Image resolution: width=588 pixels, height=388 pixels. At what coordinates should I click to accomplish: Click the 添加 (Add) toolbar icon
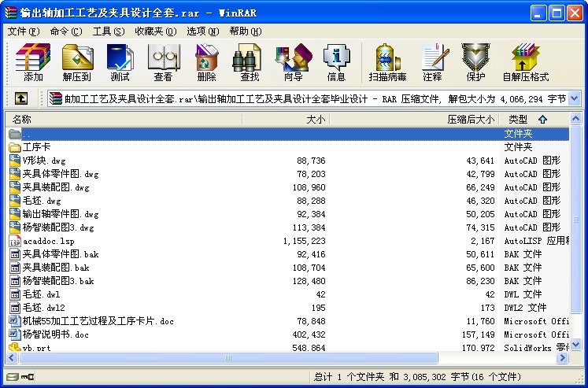pos(33,63)
